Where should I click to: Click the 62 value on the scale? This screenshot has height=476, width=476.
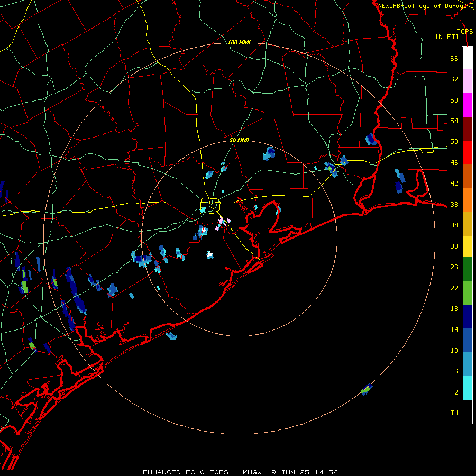454,79
